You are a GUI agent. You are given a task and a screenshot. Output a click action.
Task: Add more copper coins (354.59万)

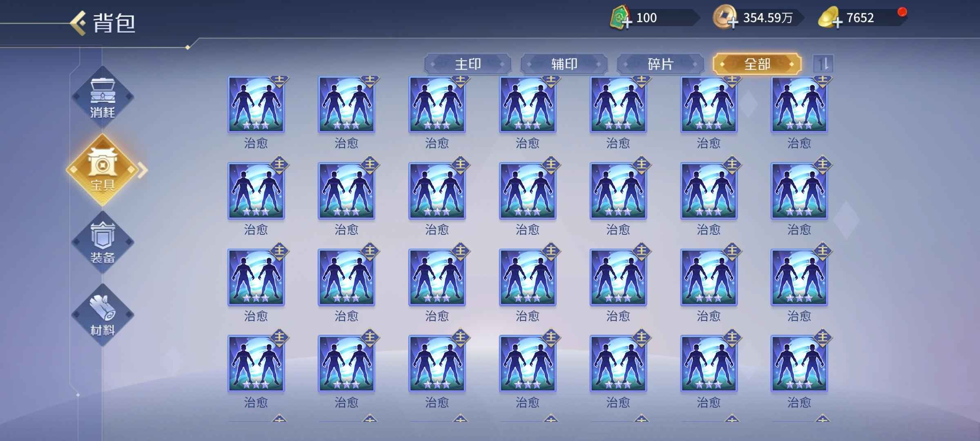[733, 22]
